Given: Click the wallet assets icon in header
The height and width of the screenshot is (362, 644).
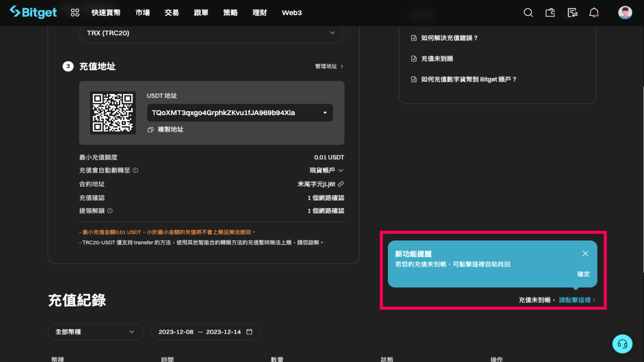Looking at the screenshot, I should click(x=550, y=13).
